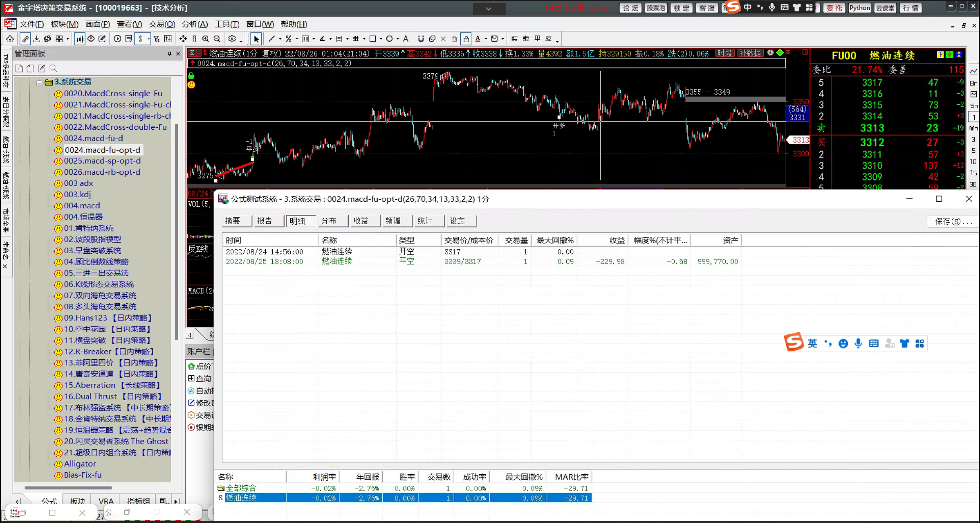This screenshot has width=980, height=523.
Task: Switch to the 收益 tab
Action: [x=366, y=221]
